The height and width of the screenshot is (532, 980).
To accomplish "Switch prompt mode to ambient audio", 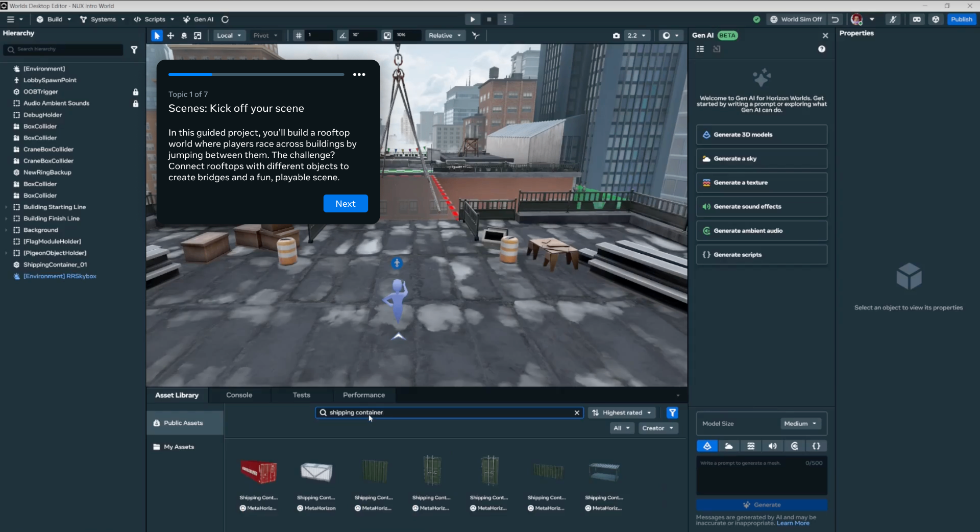I will click(795, 446).
